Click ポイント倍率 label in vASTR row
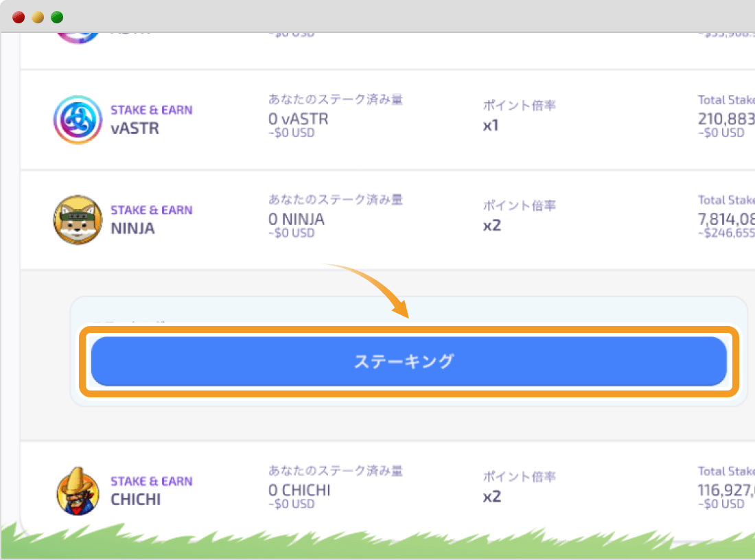This screenshot has width=755, height=560. point(520,106)
